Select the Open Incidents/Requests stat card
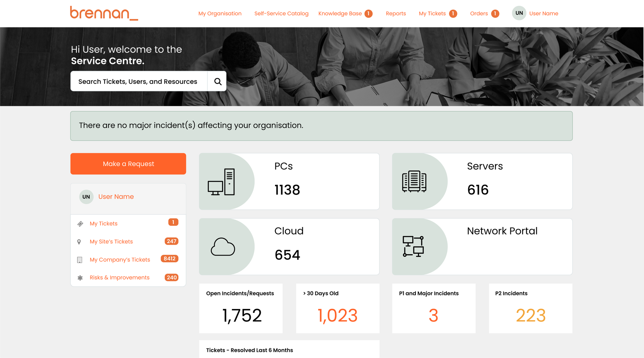The width and height of the screenshot is (644, 358). pos(241,308)
